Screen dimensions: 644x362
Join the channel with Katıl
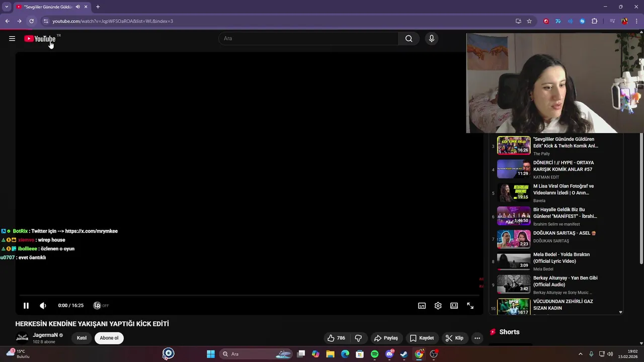[x=82, y=338]
